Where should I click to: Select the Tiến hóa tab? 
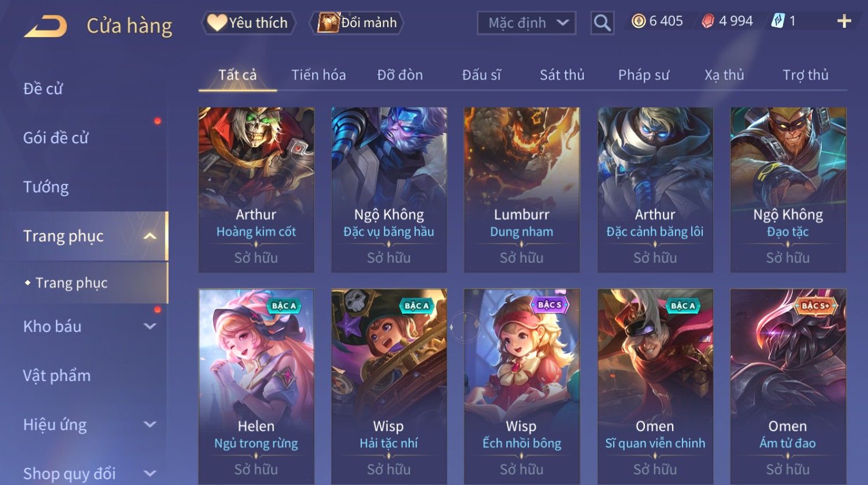(x=318, y=75)
